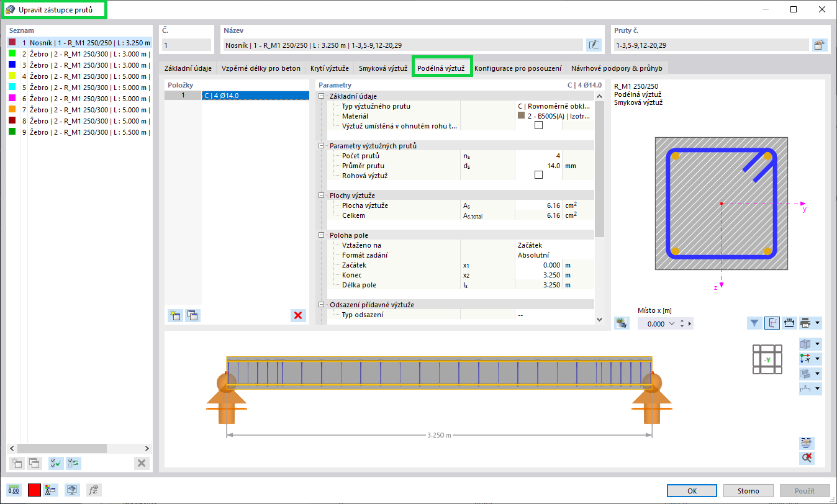Open the Místo x value dropdown

[x=671, y=324]
